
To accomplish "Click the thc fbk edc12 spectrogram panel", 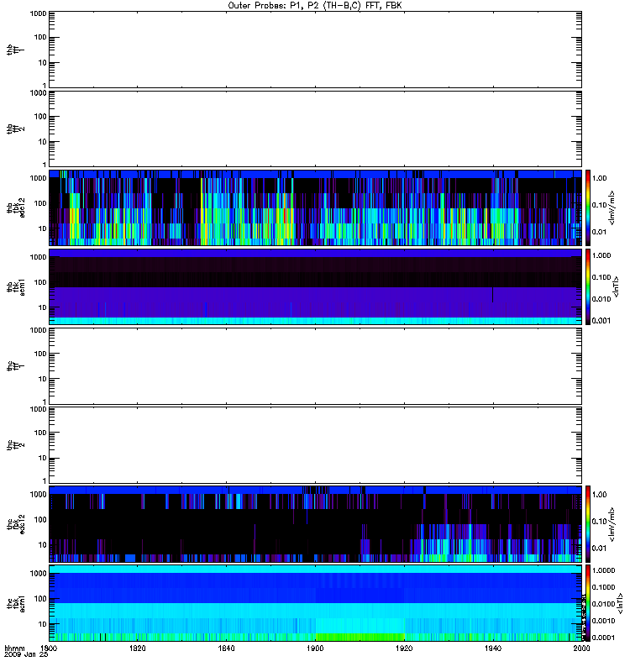I will pyautogui.click(x=315, y=524).
